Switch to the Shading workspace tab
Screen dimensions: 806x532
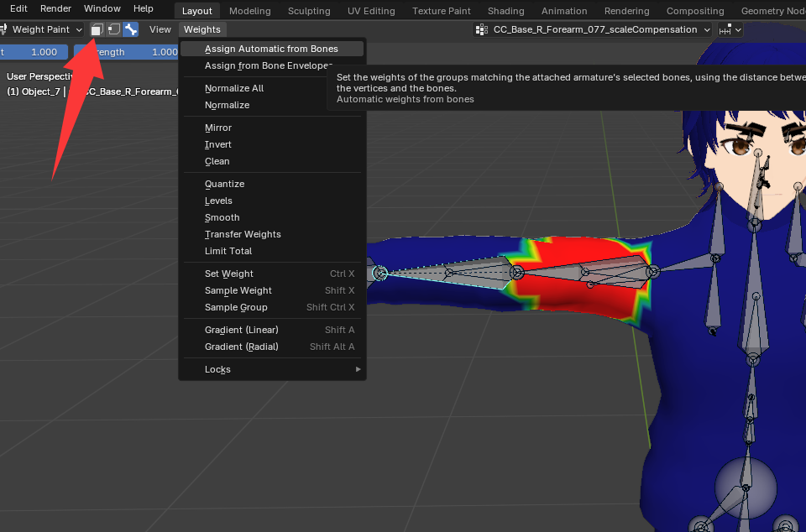click(505, 11)
